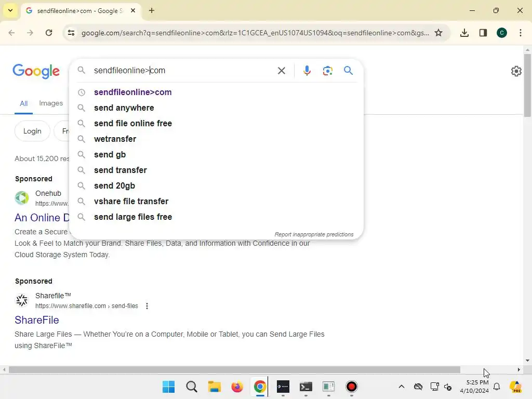
Task: Click the sharefile.com send-files URL
Action: click(x=87, y=306)
